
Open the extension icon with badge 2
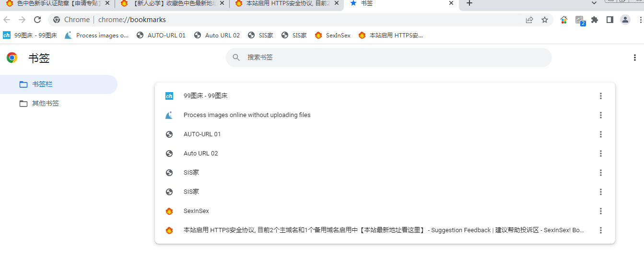[x=580, y=20]
